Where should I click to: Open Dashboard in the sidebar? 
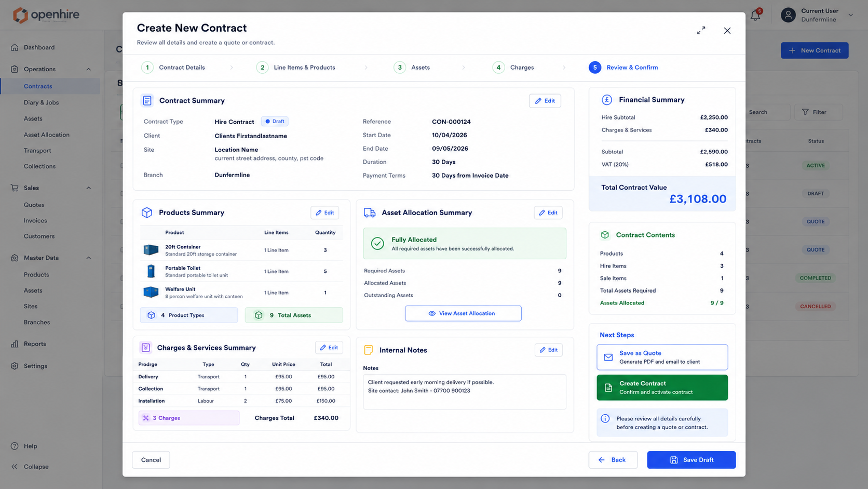(x=39, y=47)
